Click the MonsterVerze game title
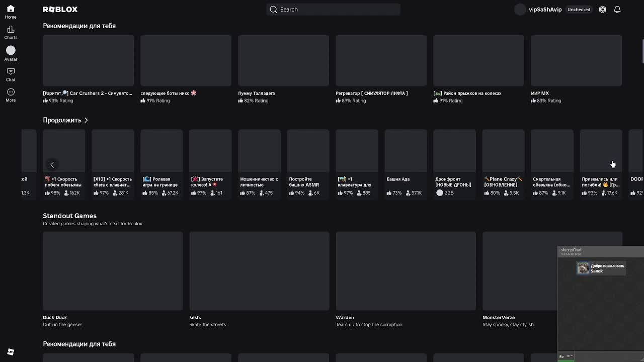Viewport: 644px width, 362px height. 499,317
